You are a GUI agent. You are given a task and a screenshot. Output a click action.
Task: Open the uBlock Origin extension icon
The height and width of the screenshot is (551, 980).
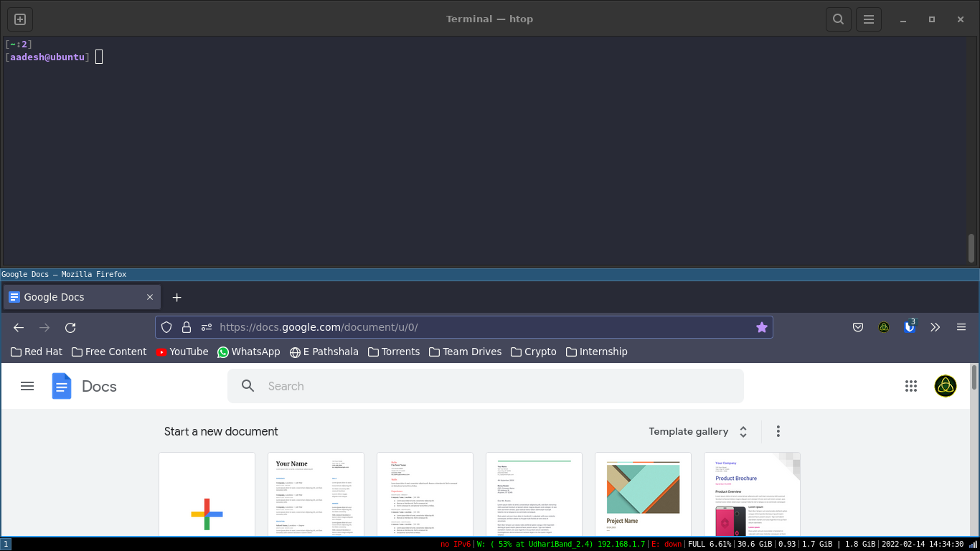coord(909,326)
